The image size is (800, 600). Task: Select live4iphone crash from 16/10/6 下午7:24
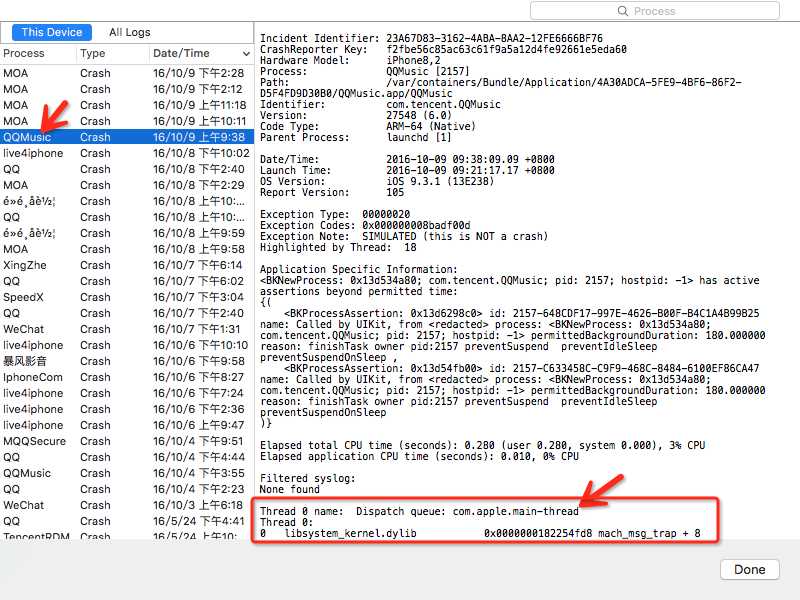[x=127, y=393]
